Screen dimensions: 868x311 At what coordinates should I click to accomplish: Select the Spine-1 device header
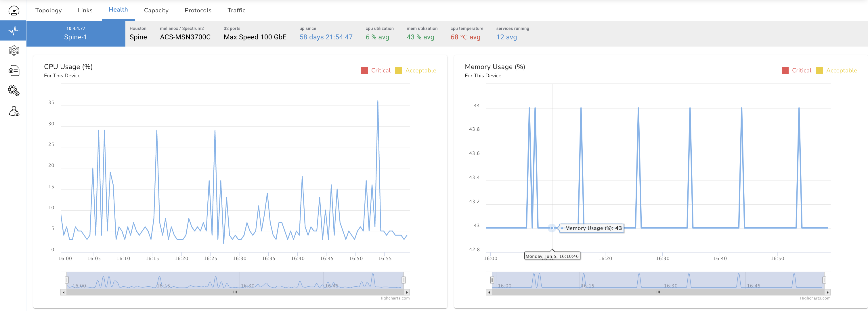point(76,34)
